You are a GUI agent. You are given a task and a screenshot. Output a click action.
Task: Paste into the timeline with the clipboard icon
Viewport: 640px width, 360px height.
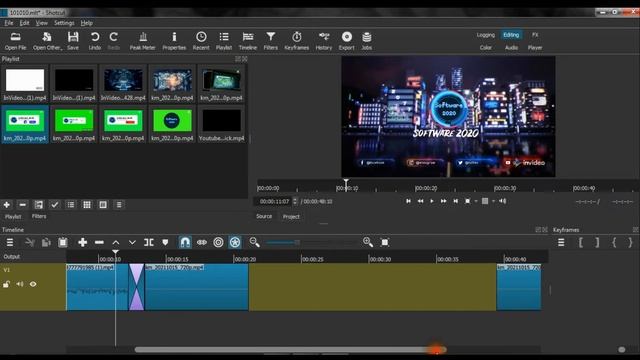point(63,242)
